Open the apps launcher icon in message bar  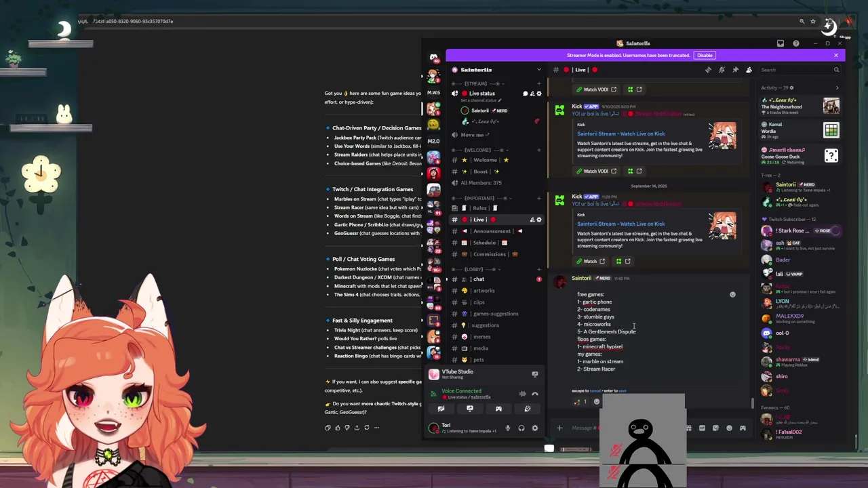click(743, 428)
